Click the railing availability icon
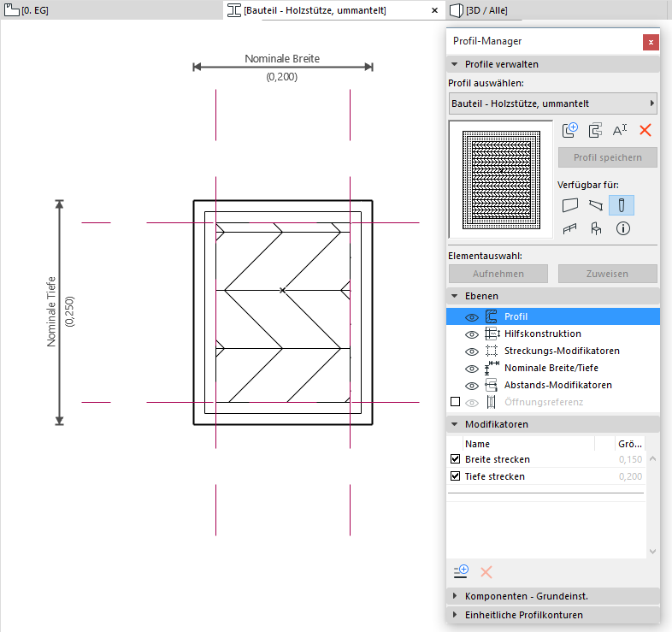 tap(570, 229)
